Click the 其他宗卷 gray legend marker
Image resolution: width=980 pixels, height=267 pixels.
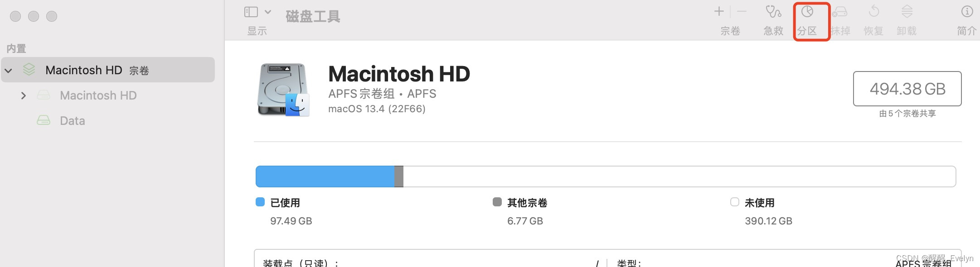tap(497, 202)
